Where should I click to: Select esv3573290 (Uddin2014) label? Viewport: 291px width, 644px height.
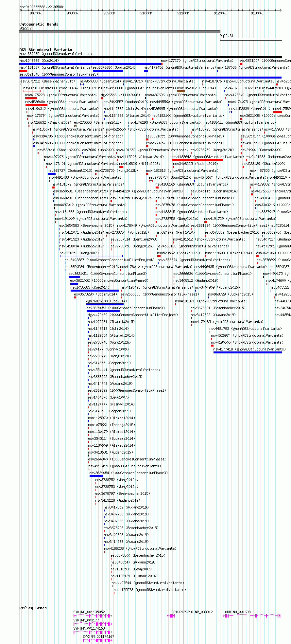[95, 294]
